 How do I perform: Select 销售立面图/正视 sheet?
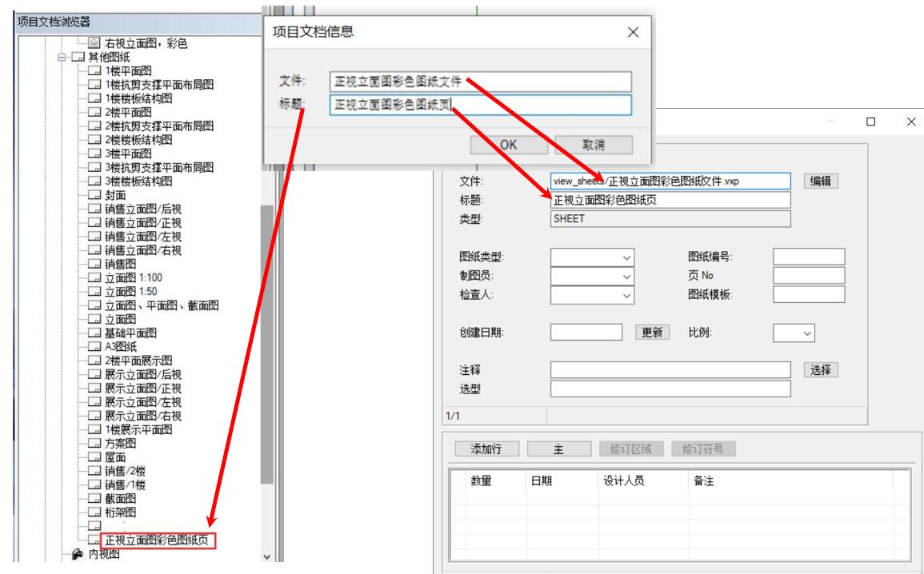(x=143, y=222)
